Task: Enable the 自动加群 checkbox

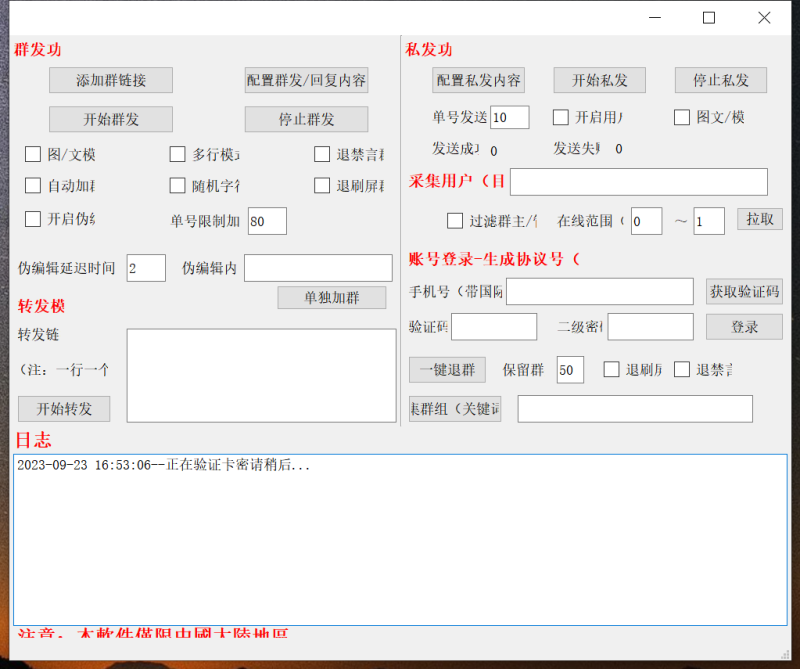Action: [33, 185]
